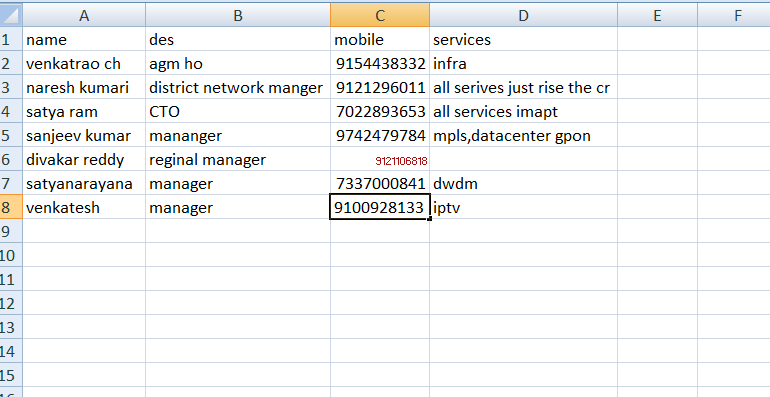Select cell containing 'mananger'

click(x=238, y=136)
